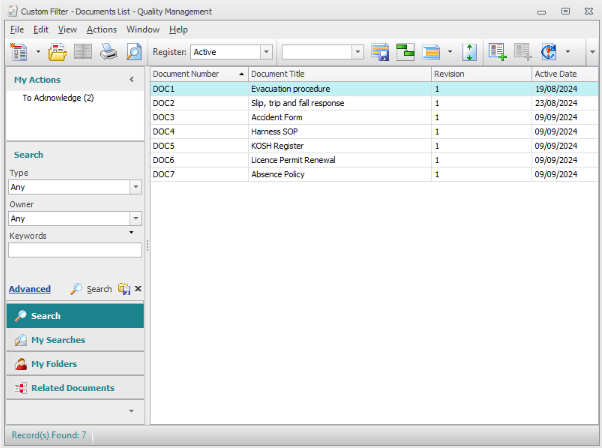This screenshot has width=602, height=448.
Task: Open the Edit menu
Action: [41, 30]
